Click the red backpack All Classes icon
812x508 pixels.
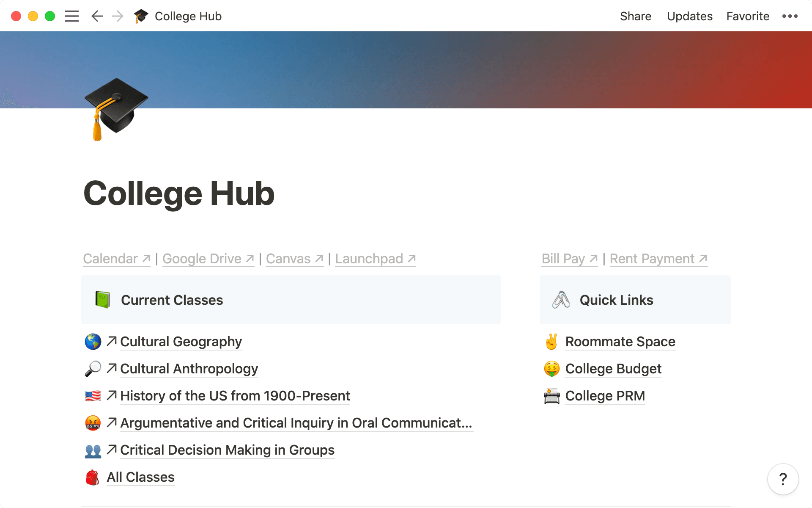tap(93, 478)
